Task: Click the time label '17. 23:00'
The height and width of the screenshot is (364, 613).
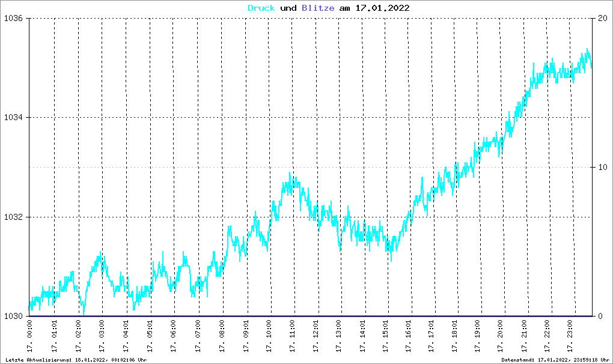Action: click(x=570, y=336)
